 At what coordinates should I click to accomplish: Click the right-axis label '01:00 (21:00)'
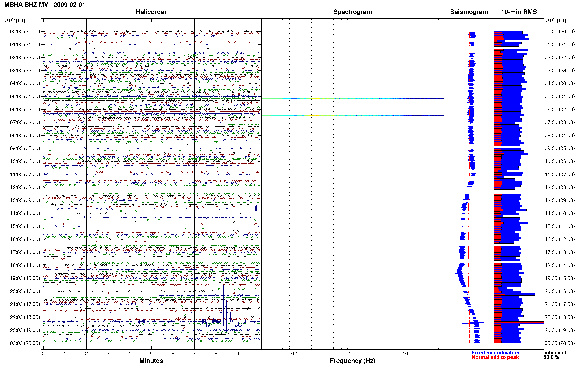pyautogui.click(x=560, y=45)
